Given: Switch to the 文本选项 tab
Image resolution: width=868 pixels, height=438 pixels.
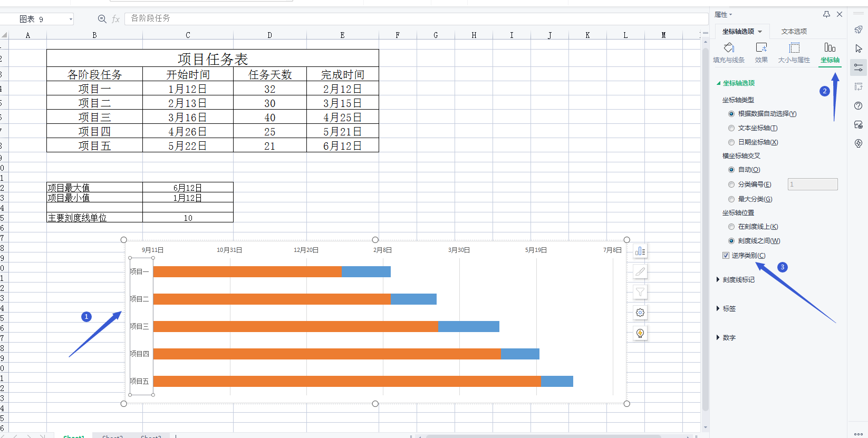Looking at the screenshot, I should (x=794, y=32).
